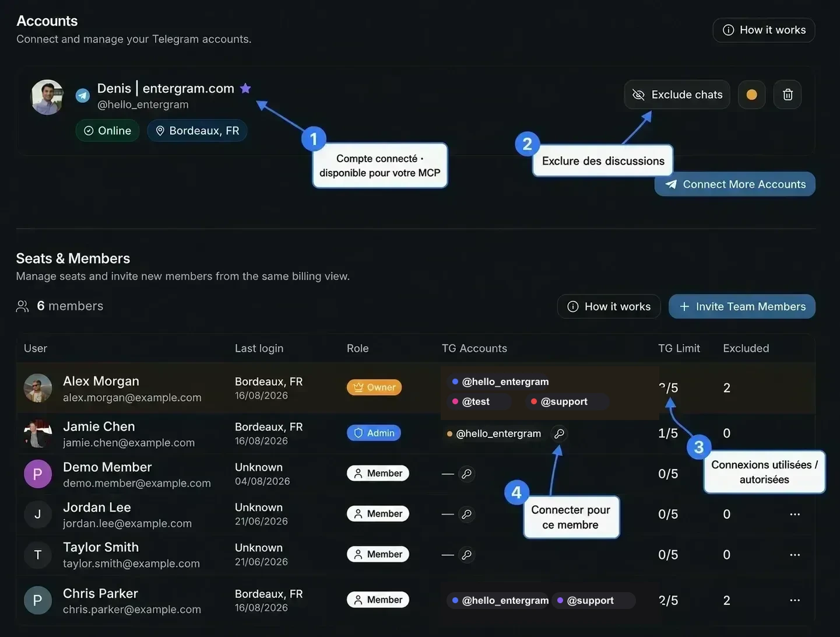Screen dimensions: 840x637
Task: Click the 1/5 limit in Jamie Chen row
Action: click(668, 433)
